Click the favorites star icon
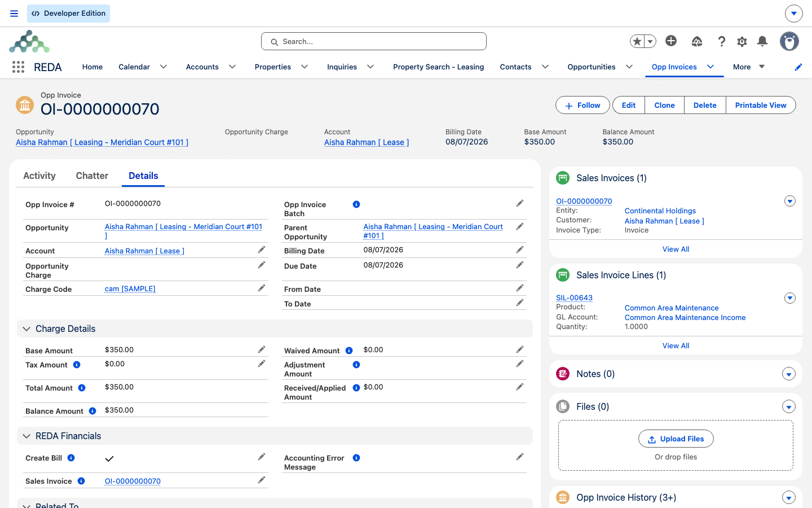The width and height of the screenshot is (812, 508). (637, 41)
